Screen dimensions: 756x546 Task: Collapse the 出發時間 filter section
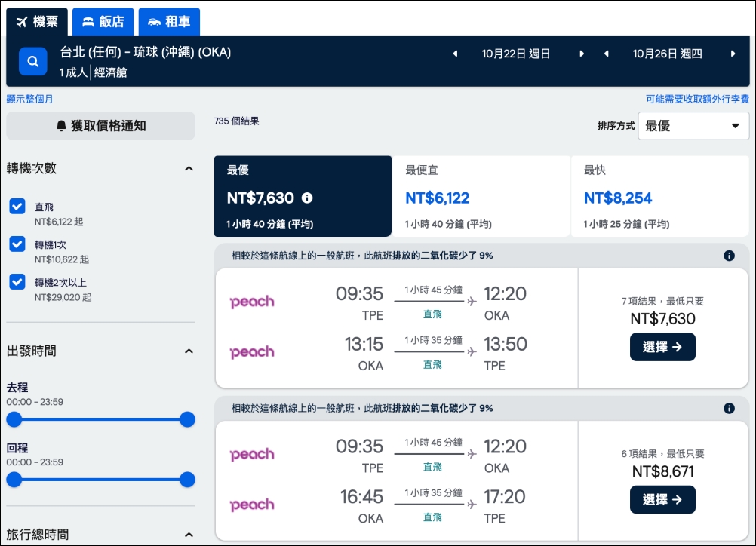(189, 351)
